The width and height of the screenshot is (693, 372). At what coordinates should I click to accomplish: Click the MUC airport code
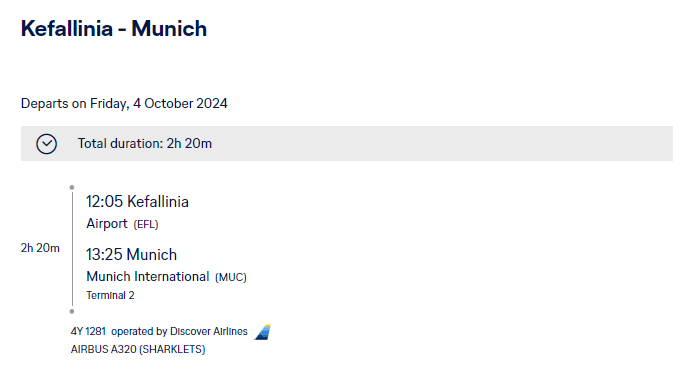click(x=231, y=277)
